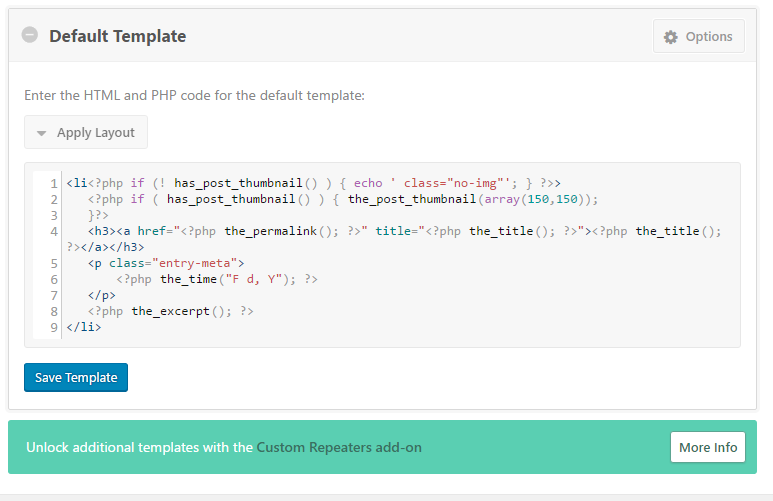Click the_permalink function in code
The height and width of the screenshot is (501, 773).
pos(271,231)
